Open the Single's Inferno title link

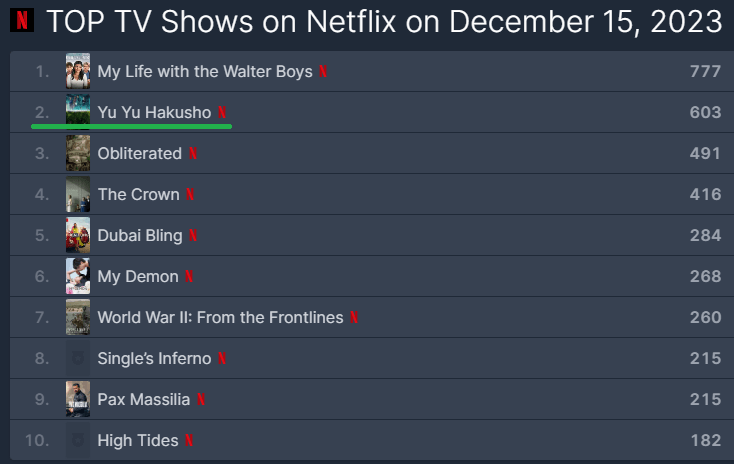[154, 359]
